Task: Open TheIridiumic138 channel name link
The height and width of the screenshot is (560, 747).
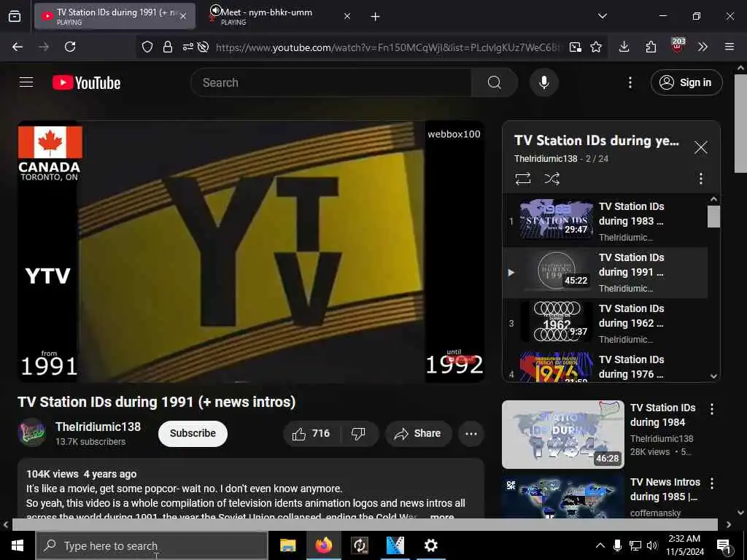Action: (98, 427)
